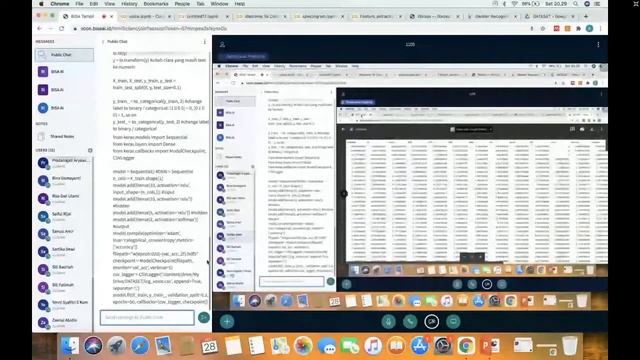This screenshot has width=640, height=360.
Task: Open the users list settings gear
Action: click(x=90, y=150)
